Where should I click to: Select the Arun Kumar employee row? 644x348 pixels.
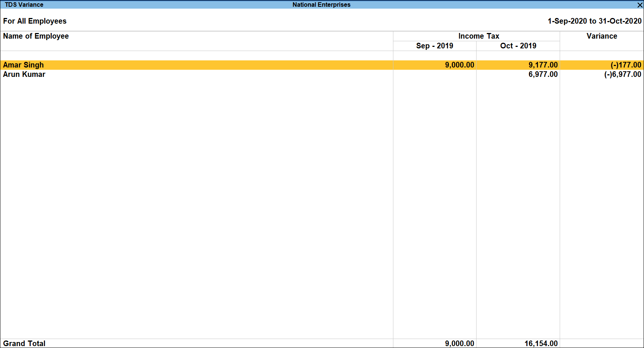click(x=24, y=74)
